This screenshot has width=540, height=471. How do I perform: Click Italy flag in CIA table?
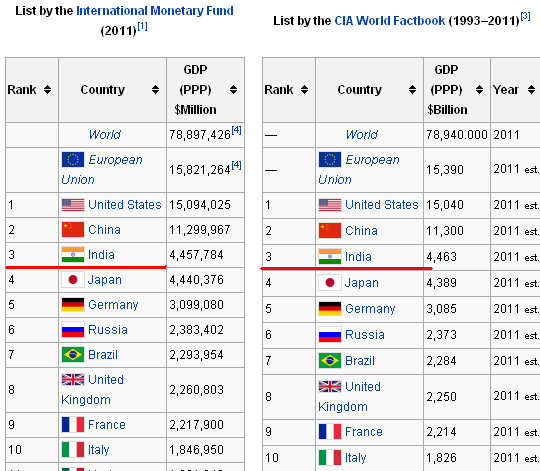[x=330, y=458]
